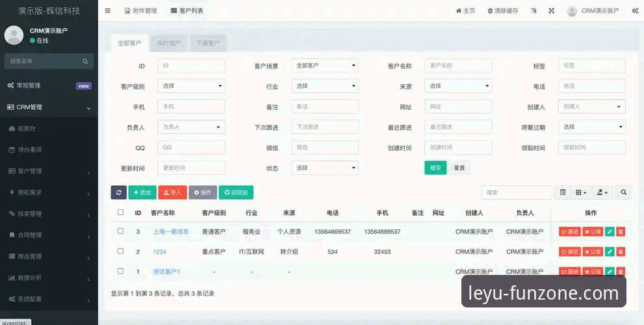Click the 重置 reset button

459,168
